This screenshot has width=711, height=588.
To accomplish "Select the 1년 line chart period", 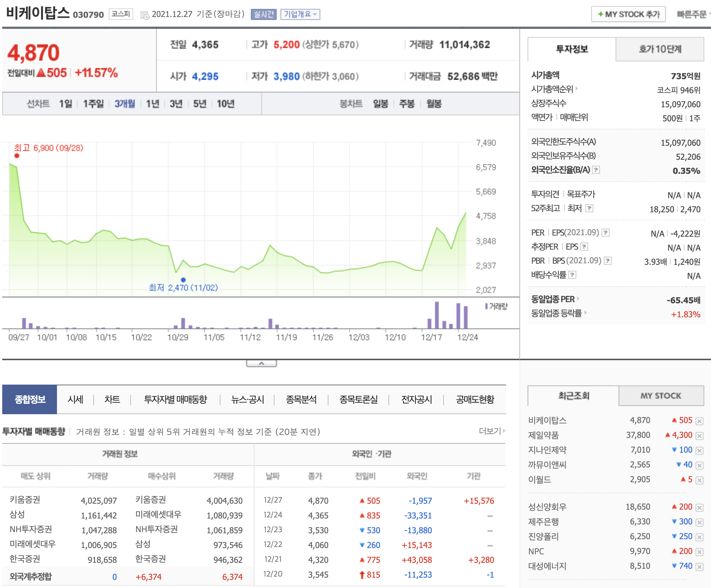I will [152, 104].
